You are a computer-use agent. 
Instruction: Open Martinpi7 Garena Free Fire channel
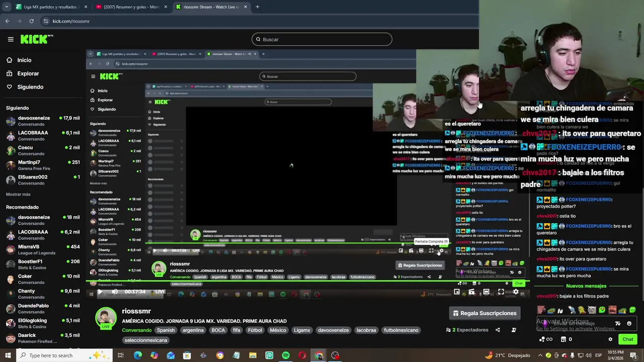[x=43, y=165]
